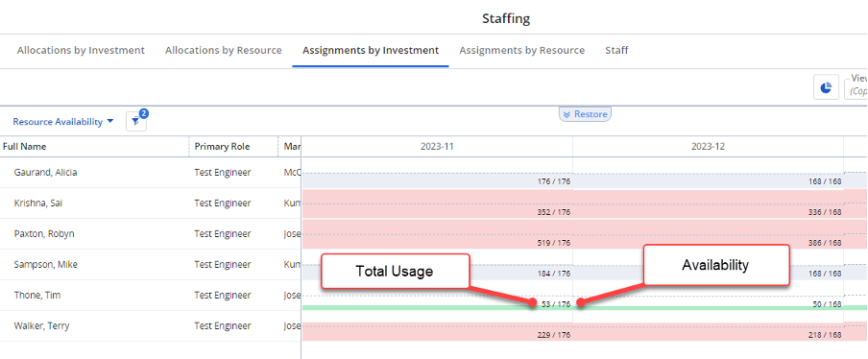Switch to Allocations by Investment tab
868x359 pixels.
tap(81, 50)
